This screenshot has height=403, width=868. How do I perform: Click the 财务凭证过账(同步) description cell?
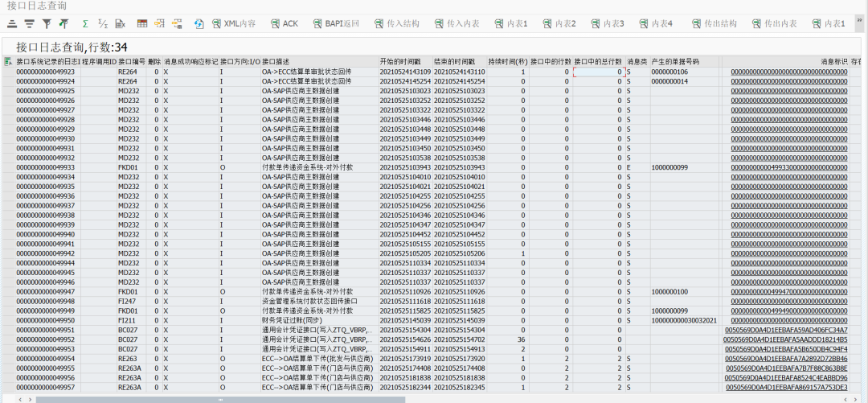pyautogui.click(x=319, y=320)
